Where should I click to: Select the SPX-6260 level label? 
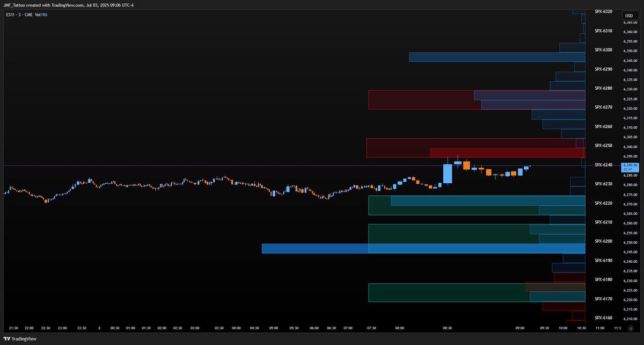(604, 126)
